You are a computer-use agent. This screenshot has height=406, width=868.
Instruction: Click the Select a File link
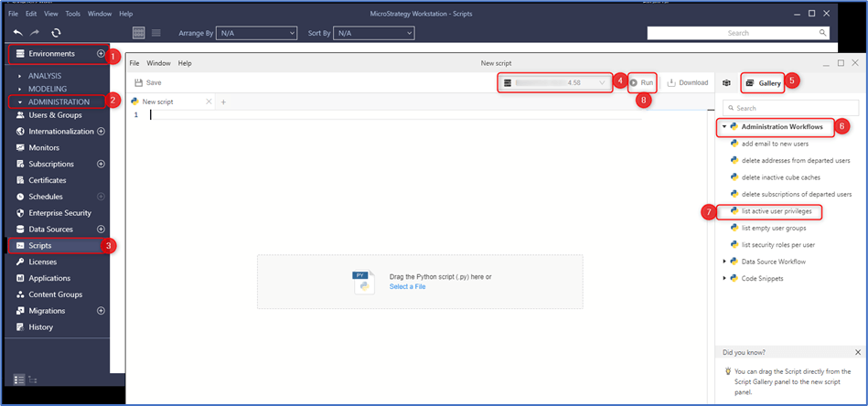point(407,286)
